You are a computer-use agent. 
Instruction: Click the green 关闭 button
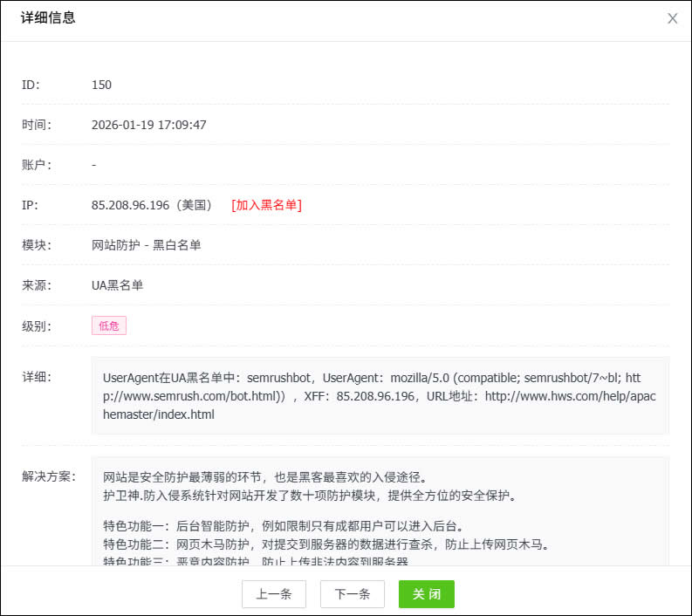(427, 594)
